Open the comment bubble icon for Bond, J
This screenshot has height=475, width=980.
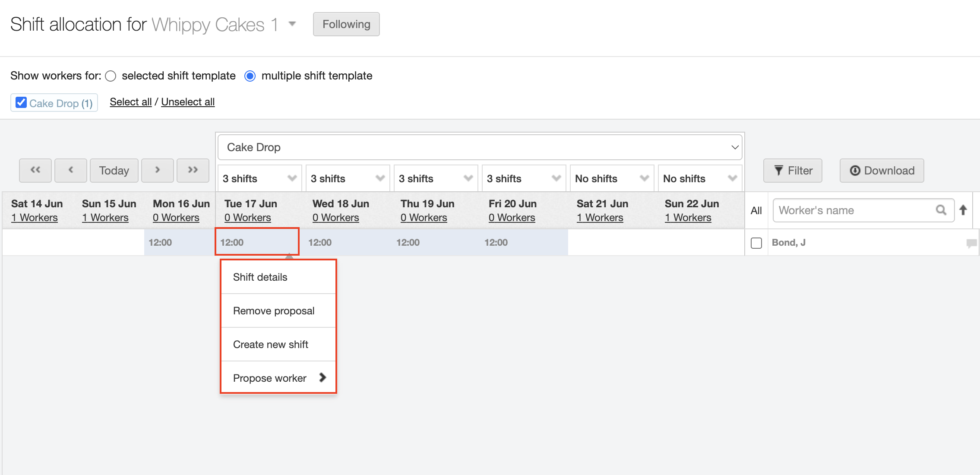(971, 243)
